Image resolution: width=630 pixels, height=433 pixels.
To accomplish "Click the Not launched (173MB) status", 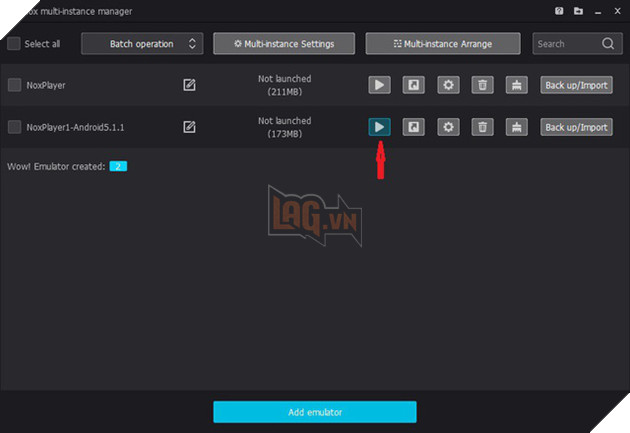I will [x=284, y=127].
